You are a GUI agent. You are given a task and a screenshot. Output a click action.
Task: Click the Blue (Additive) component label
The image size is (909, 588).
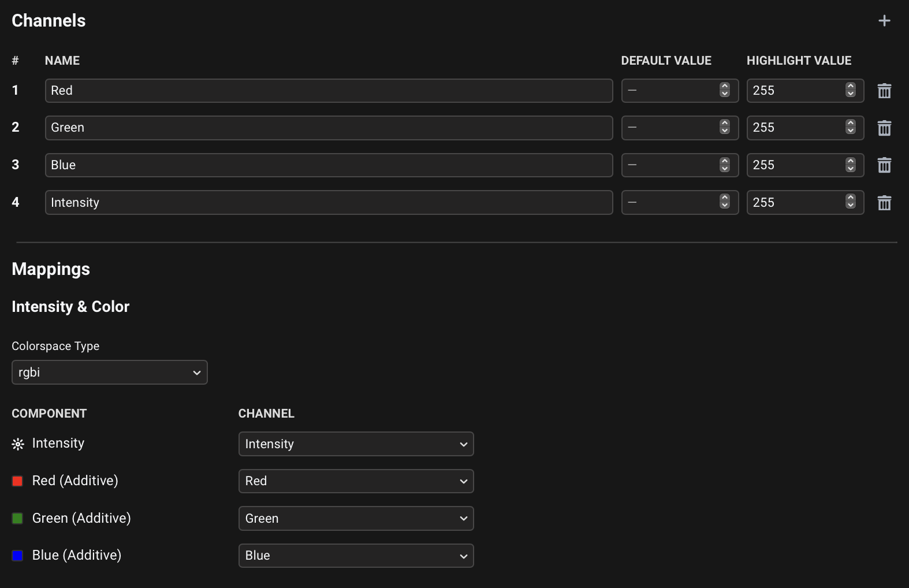pyautogui.click(x=77, y=555)
